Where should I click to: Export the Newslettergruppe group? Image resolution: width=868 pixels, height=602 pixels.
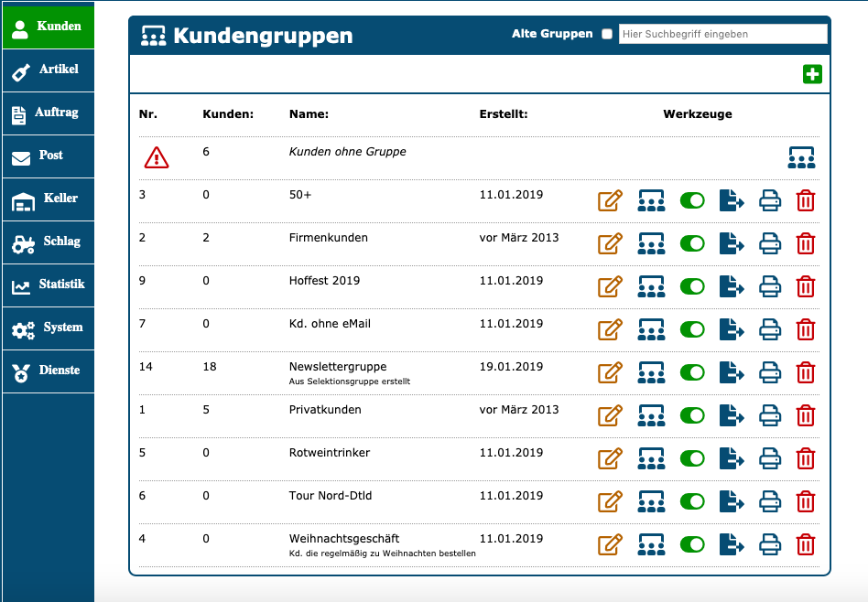(x=732, y=372)
